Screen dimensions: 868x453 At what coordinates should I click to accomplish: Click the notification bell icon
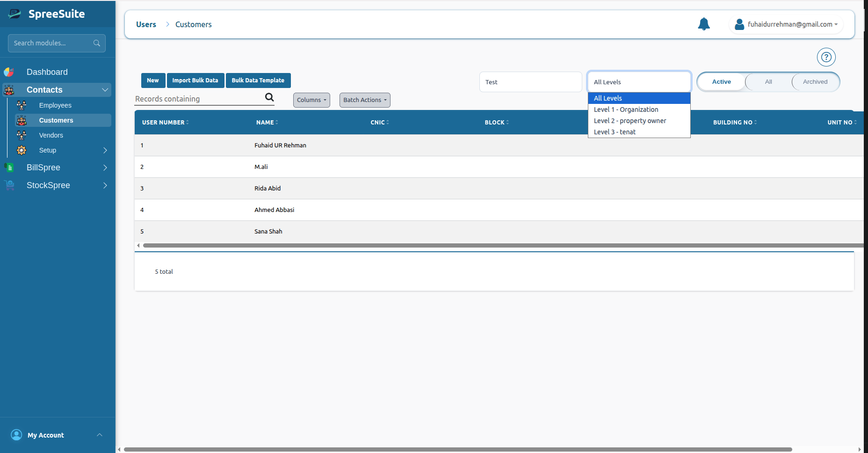click(x=704, y=24)
